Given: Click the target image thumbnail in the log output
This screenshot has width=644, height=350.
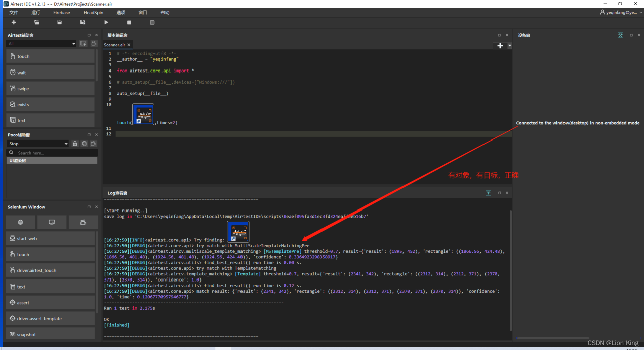Looking at the screenshot, I should click(x=238, y=231).
